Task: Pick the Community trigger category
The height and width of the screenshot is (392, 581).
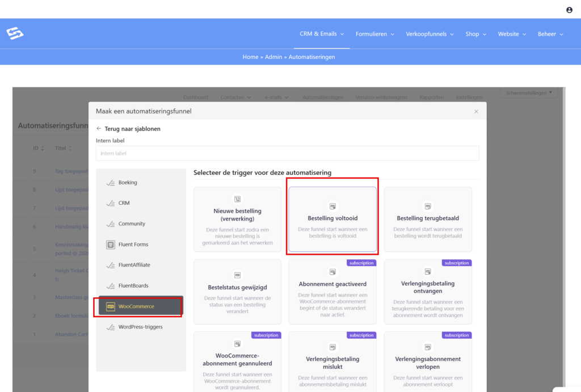Action: point(132,224)
